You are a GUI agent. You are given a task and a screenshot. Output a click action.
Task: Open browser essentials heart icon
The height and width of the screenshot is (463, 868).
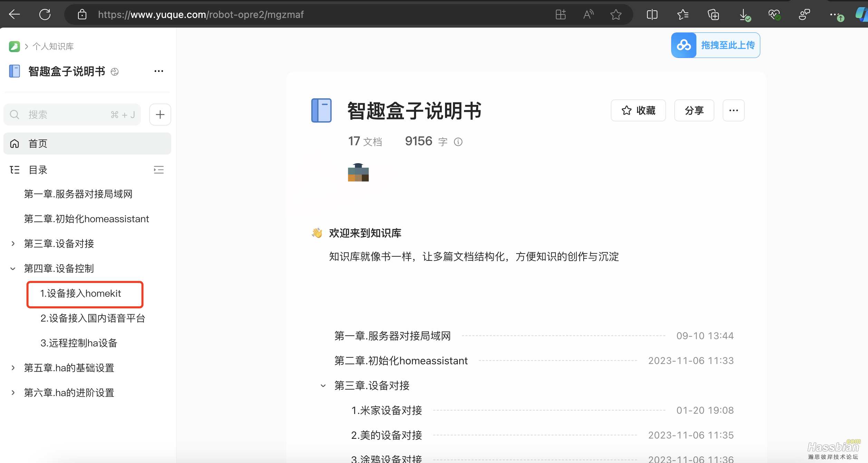(x=774, y=14)
